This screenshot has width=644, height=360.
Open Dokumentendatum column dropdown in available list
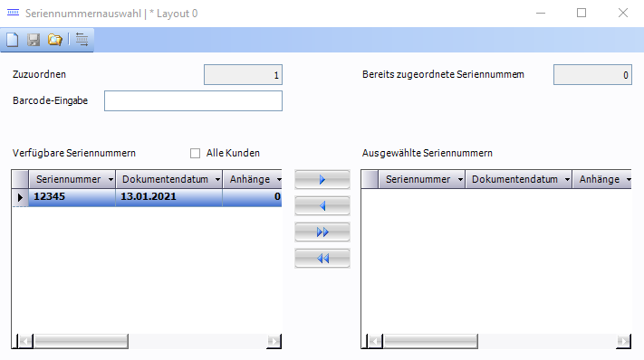[217, 180]
